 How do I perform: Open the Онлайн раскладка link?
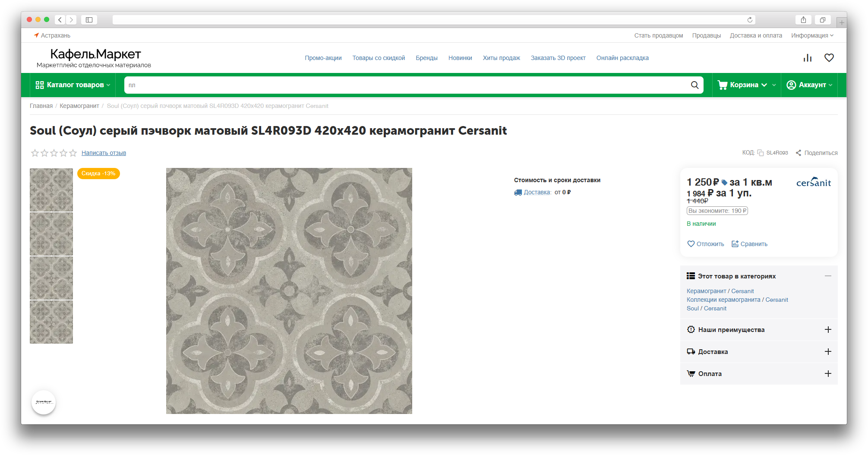tap(622, 58)
